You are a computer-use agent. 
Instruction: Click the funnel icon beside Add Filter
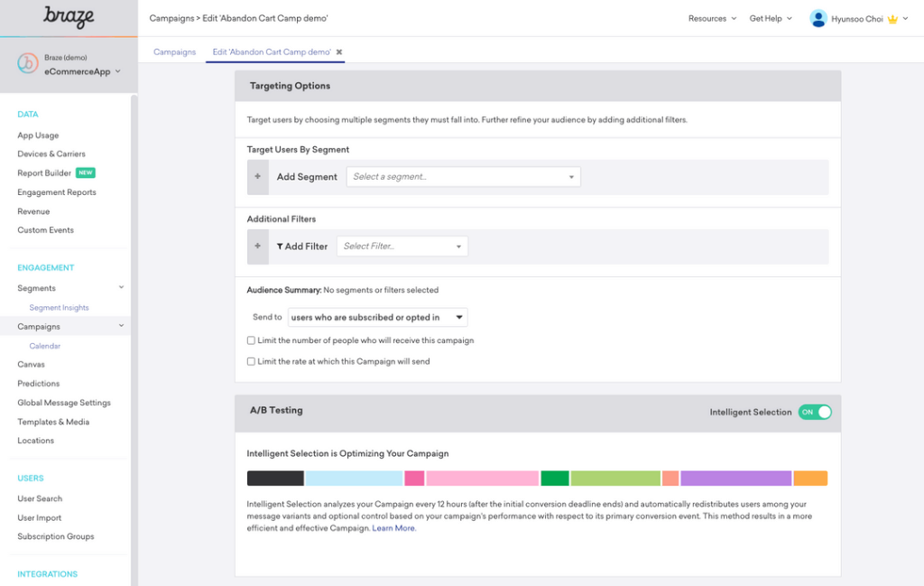pos(280,246)
